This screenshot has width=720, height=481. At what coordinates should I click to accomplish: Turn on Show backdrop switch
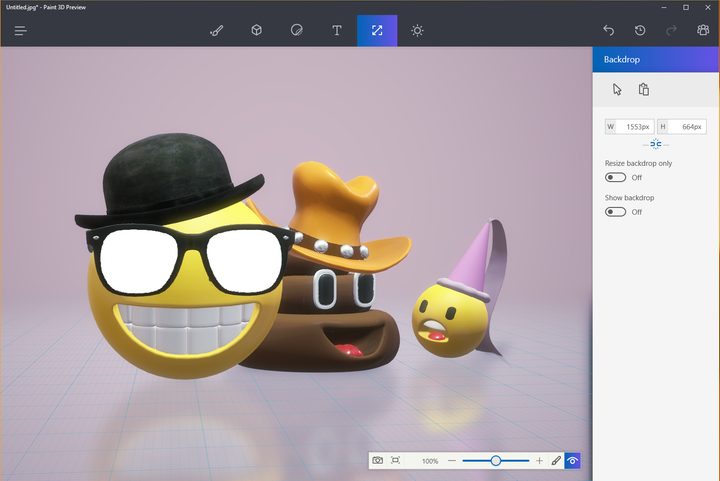615,212
